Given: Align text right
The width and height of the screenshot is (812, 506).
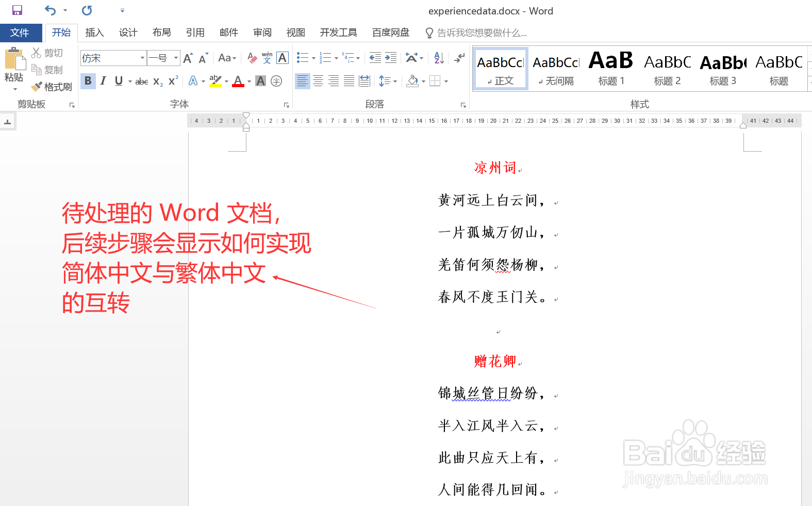Looking at the screenshot, I should pyautogui.click(x=334, y=81).
